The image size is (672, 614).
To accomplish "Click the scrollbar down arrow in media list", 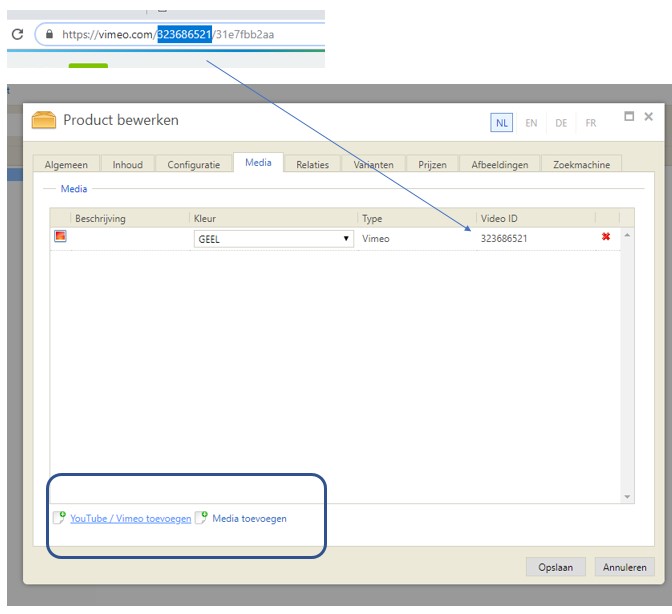I will point(627,497).
